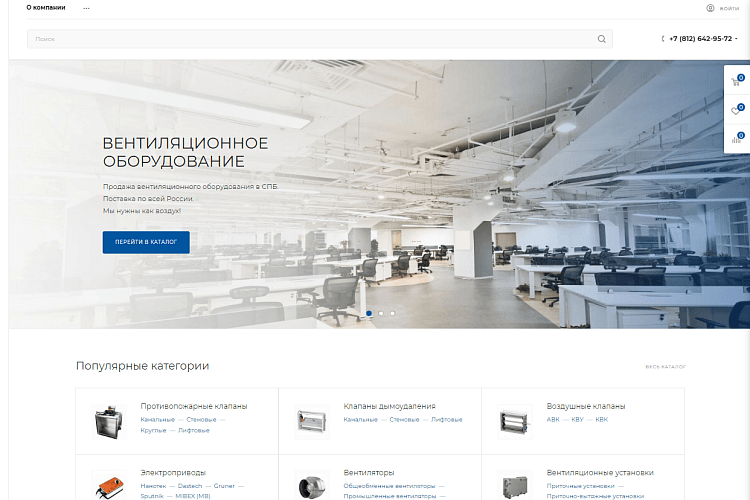
Task: Open Противопожарные клапаны category
Action: pyautogui.click(x=194, y=406)
